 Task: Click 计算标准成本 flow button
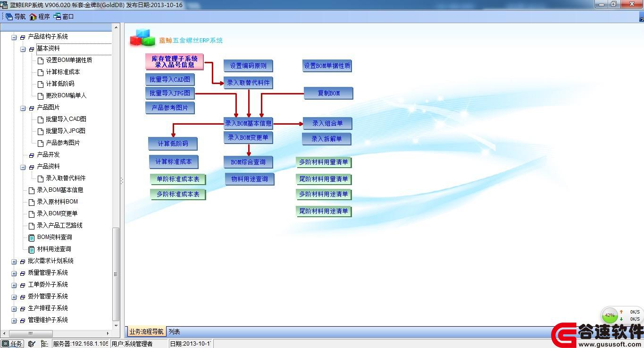174,161
